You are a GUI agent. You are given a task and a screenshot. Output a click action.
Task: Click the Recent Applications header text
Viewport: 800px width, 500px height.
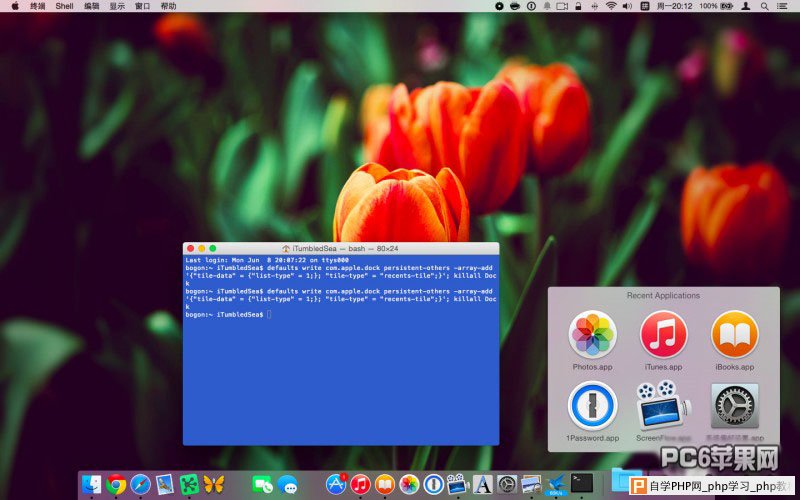663,295
